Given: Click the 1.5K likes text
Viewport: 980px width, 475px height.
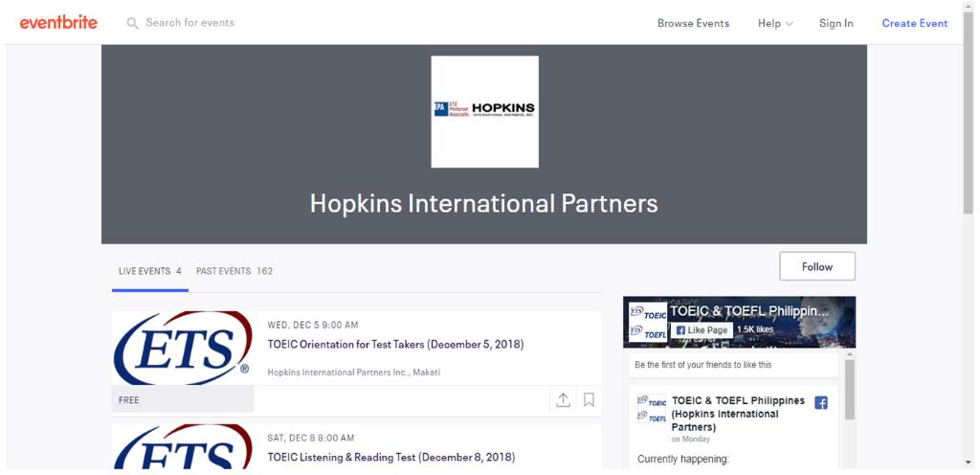Looking at the screenshot, I should (x=755, y=330).
